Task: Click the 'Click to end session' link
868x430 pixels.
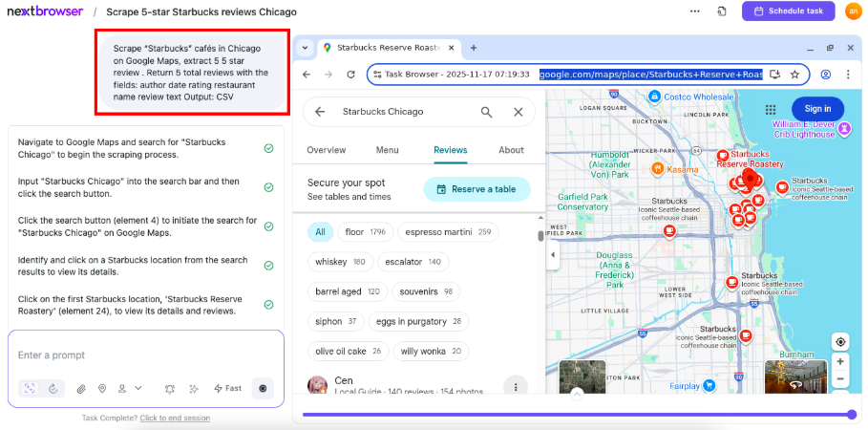Action: pos(175,418)
